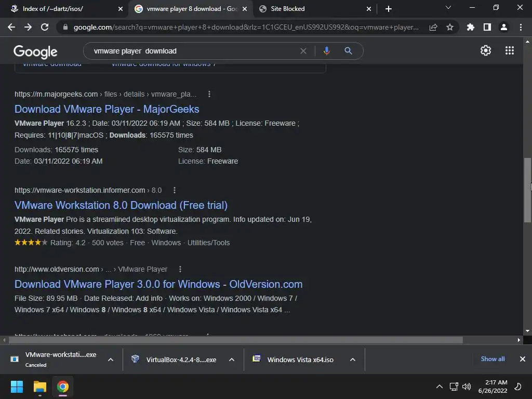Go to the Google homepage logo

pyautogui.click(x=35, y=51)
